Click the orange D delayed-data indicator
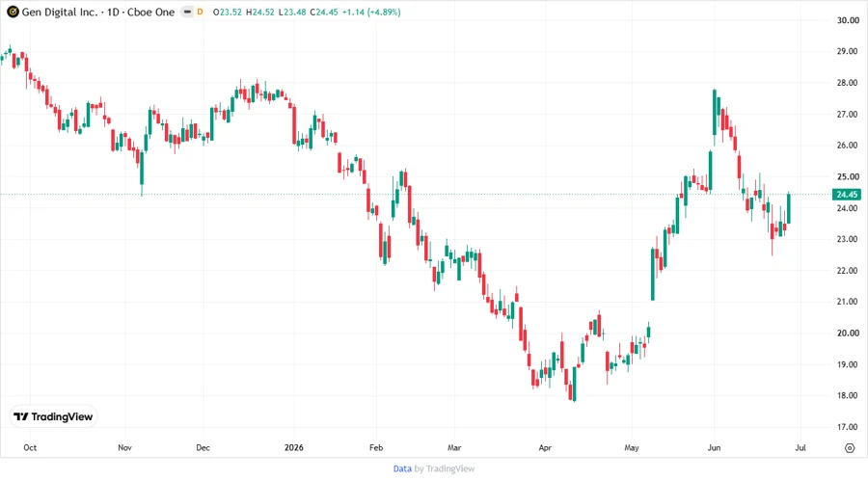The width and height of the screenshot is (868, 480). (200, 12)
